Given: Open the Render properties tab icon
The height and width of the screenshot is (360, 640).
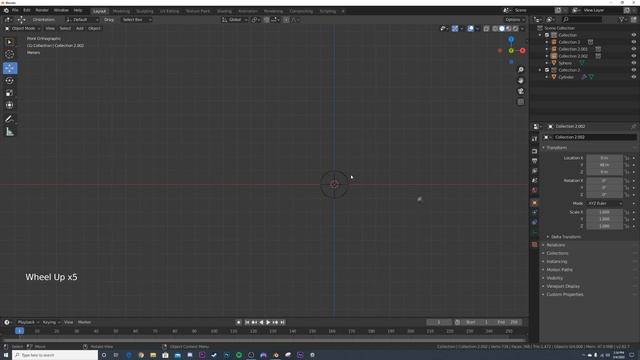Looking at the screenshot, I should [x=534, y=151].
